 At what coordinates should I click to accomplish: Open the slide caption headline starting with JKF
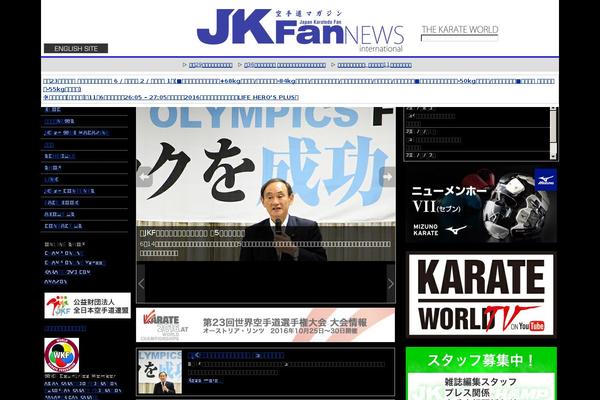[x=192, y=233]
